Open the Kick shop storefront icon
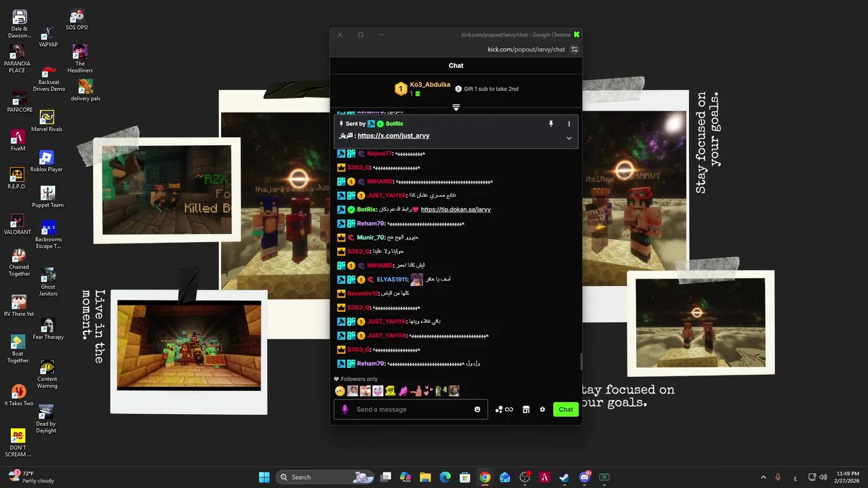Screen dimensions: 868x488 click(x=526, y=409)
